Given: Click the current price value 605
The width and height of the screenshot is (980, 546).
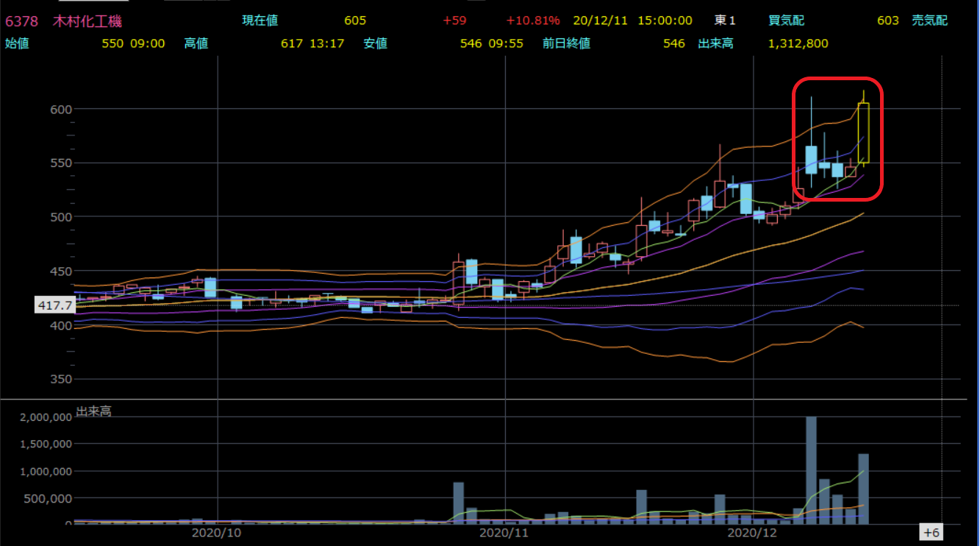Looking at the screenshot, I should point(354,21).
